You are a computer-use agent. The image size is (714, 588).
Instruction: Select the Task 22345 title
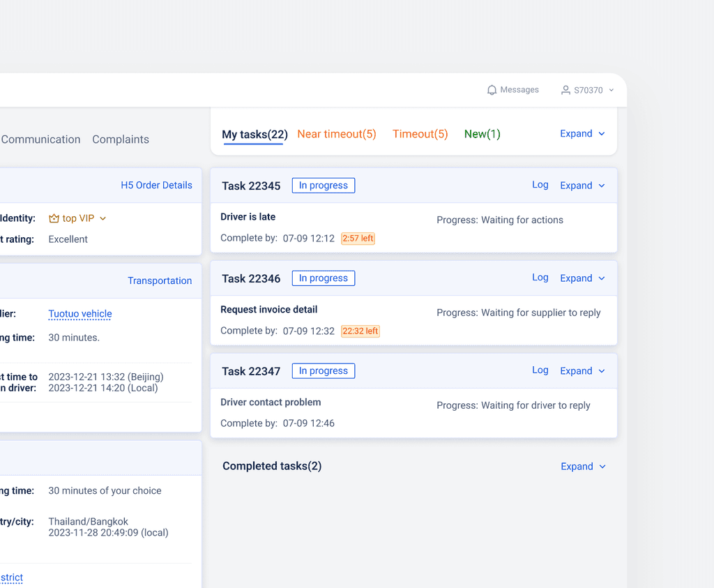251,186
